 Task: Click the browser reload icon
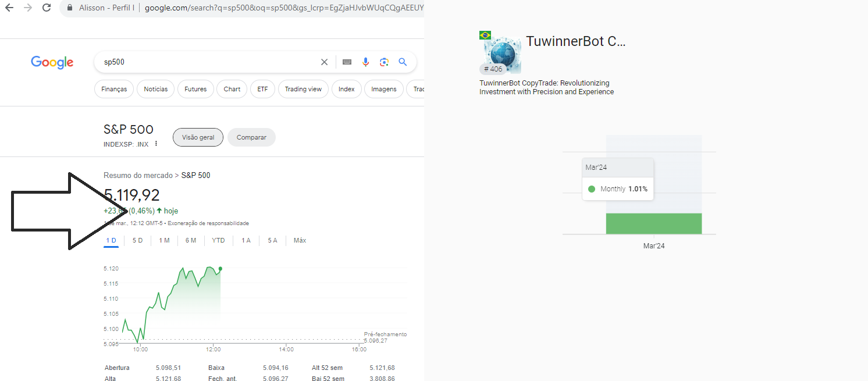(46, 8)
